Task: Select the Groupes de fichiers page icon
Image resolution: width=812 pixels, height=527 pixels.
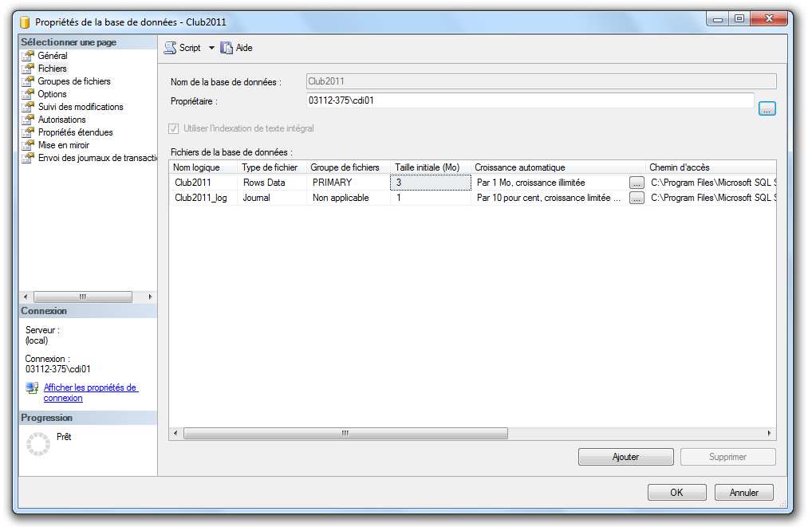Action: click(x=28, y=81)
